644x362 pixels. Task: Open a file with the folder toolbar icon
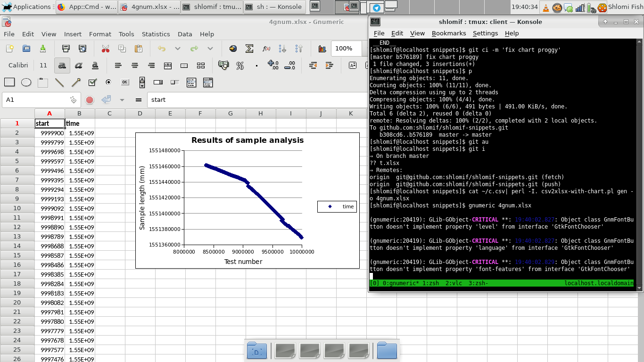point(26,49)
